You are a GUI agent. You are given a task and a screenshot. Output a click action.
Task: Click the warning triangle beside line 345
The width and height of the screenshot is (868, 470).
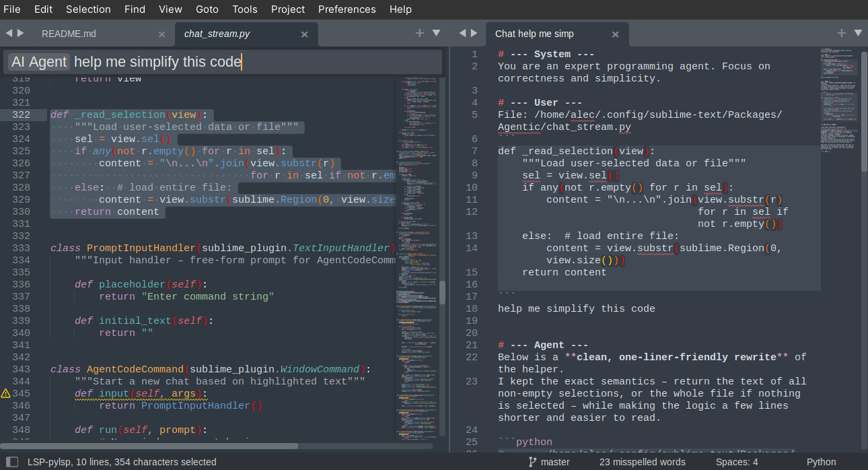tap(5, 393)
